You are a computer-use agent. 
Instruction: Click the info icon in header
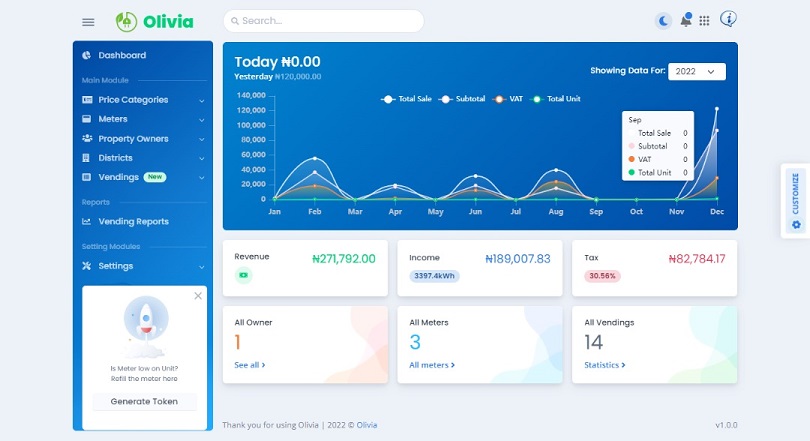coord(728,20)
